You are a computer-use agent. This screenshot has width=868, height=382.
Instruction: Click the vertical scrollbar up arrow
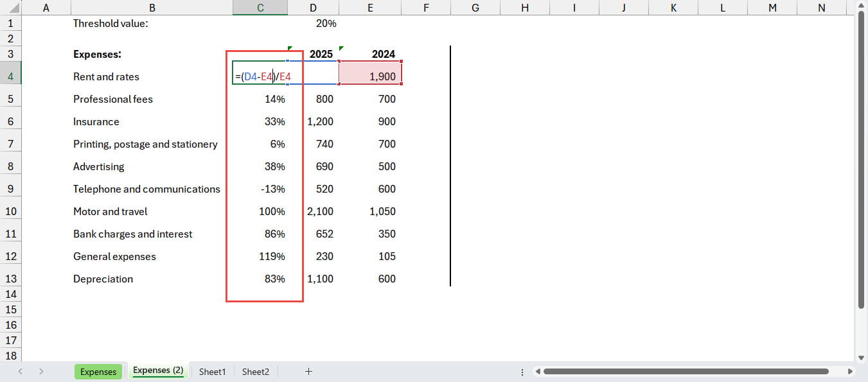coord(862,5)
